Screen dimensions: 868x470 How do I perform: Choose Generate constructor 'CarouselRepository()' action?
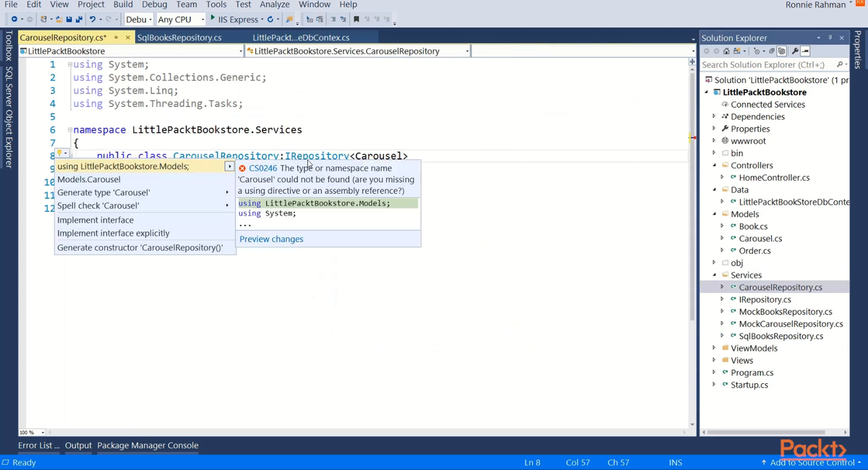pos(145,247)
